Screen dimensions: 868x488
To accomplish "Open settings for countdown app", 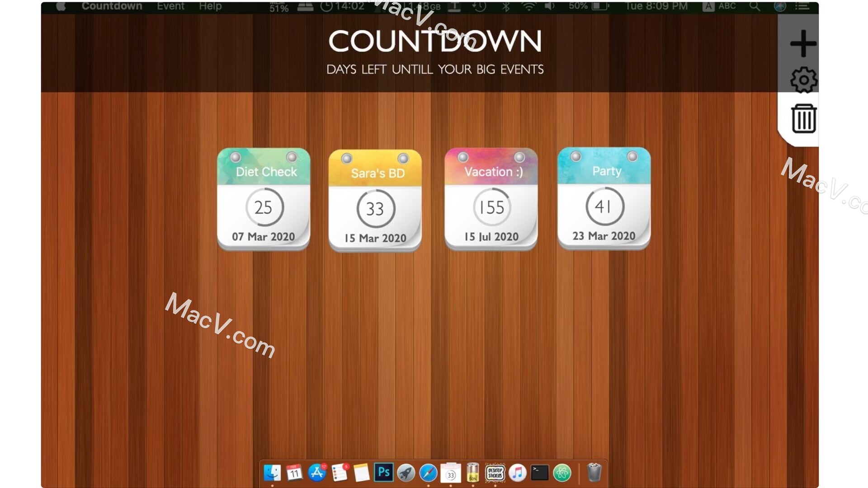I will (x=803, y=78).
